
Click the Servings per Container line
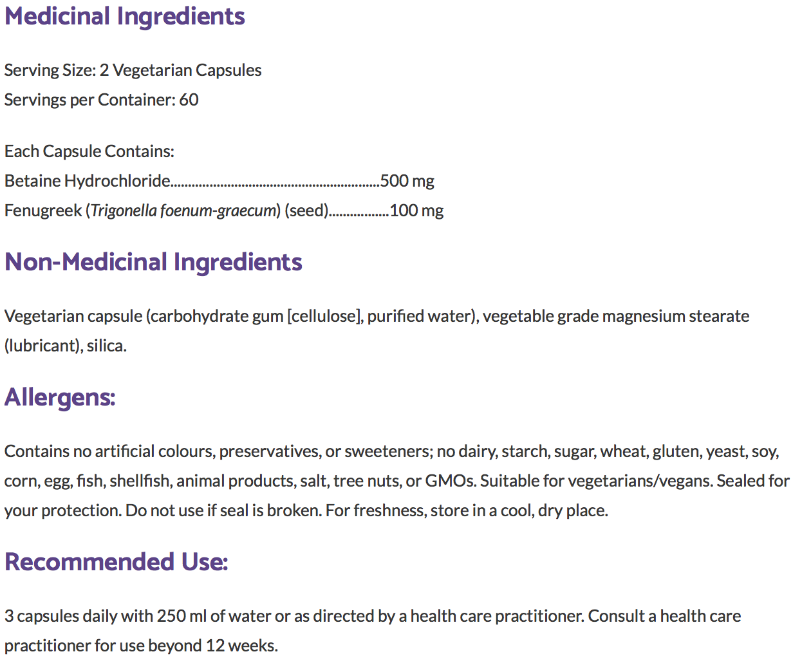pyautogui.click(x=101, y=100)
